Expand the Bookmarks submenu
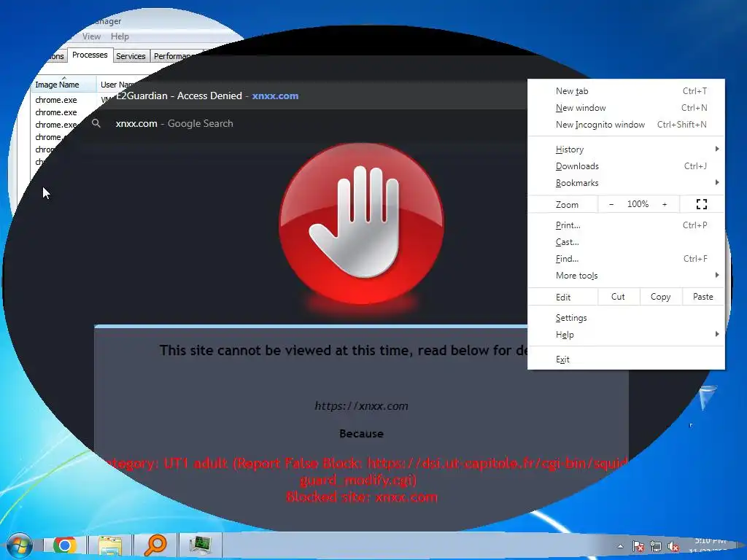This screenshot has height=560, width=747. coord(626,182)
